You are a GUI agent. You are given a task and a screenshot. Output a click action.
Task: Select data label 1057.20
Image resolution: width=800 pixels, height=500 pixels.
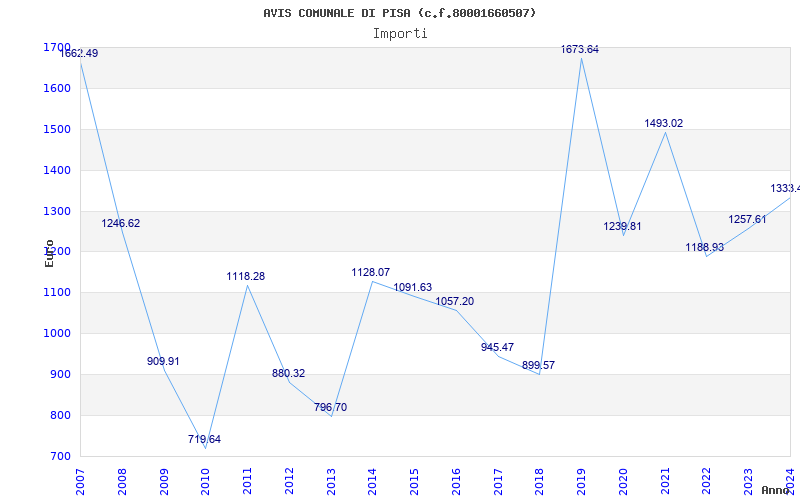454,302
